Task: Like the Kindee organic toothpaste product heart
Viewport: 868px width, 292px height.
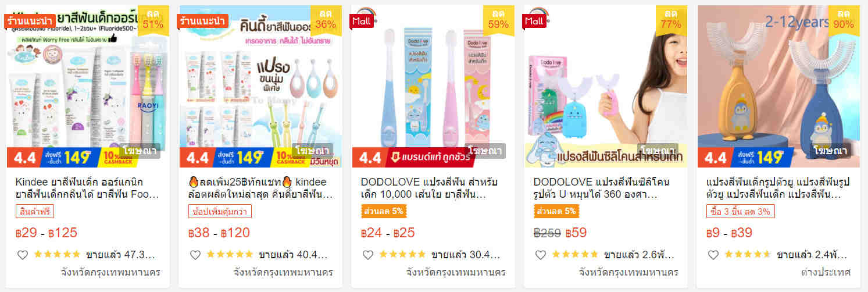Action: click(23, 255)
